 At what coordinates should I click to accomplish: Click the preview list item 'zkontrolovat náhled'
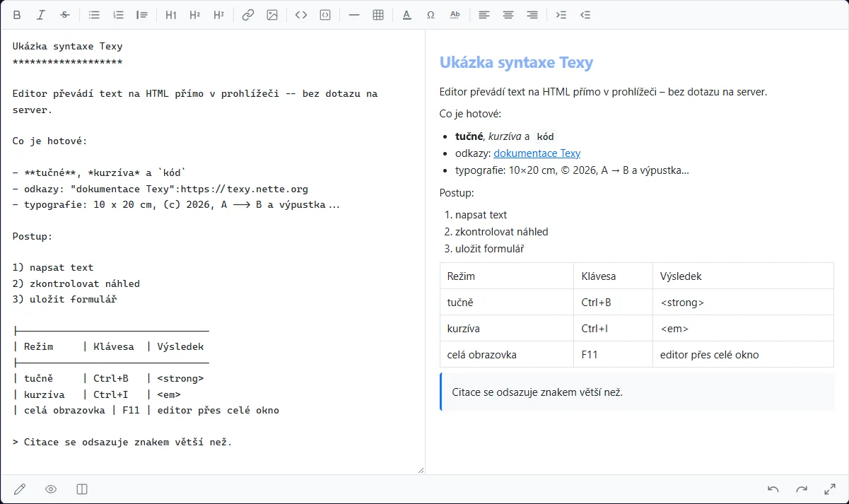[x=502, y=232]
